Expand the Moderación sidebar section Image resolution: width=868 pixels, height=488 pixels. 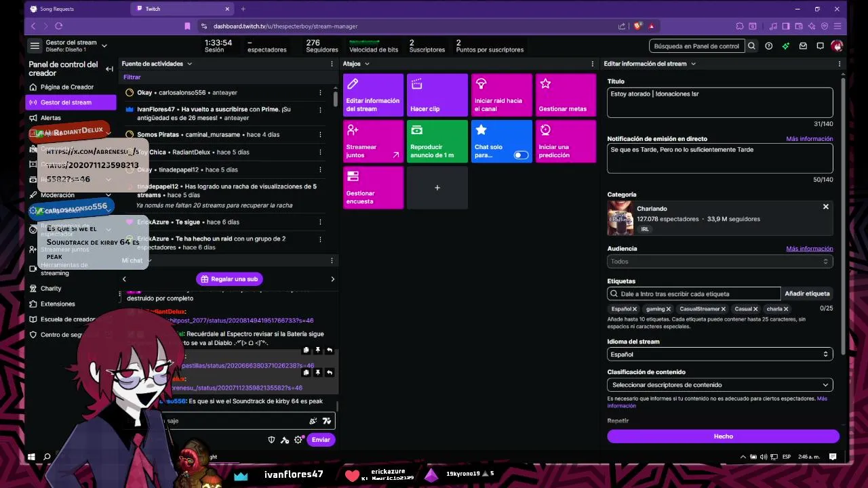pos(108,195)
